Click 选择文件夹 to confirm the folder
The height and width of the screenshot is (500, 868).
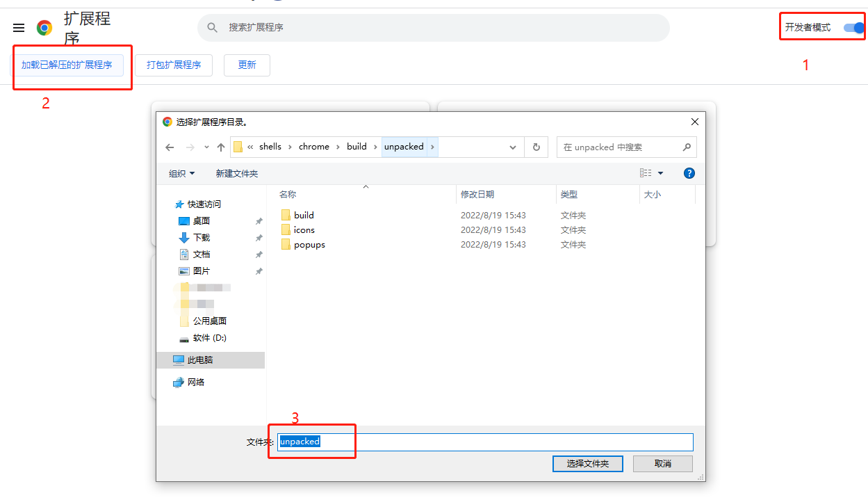(587, 464)
